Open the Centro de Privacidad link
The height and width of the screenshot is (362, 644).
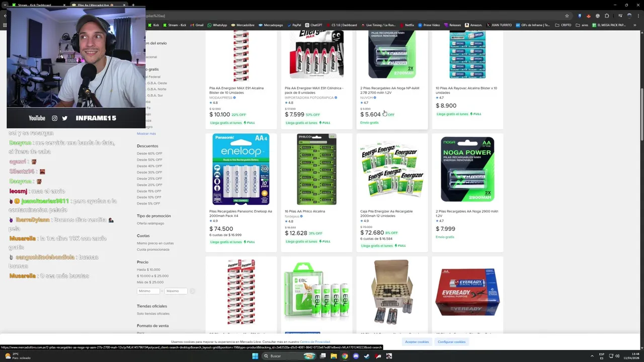click(315, 342)
